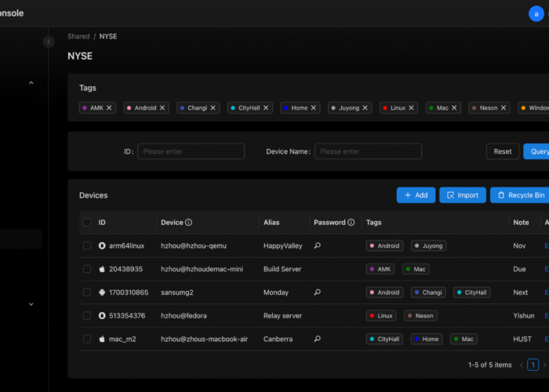Tick the checkbox for device 513354376
This screenshot has height=392, width=549.
(x=87, y=316)
